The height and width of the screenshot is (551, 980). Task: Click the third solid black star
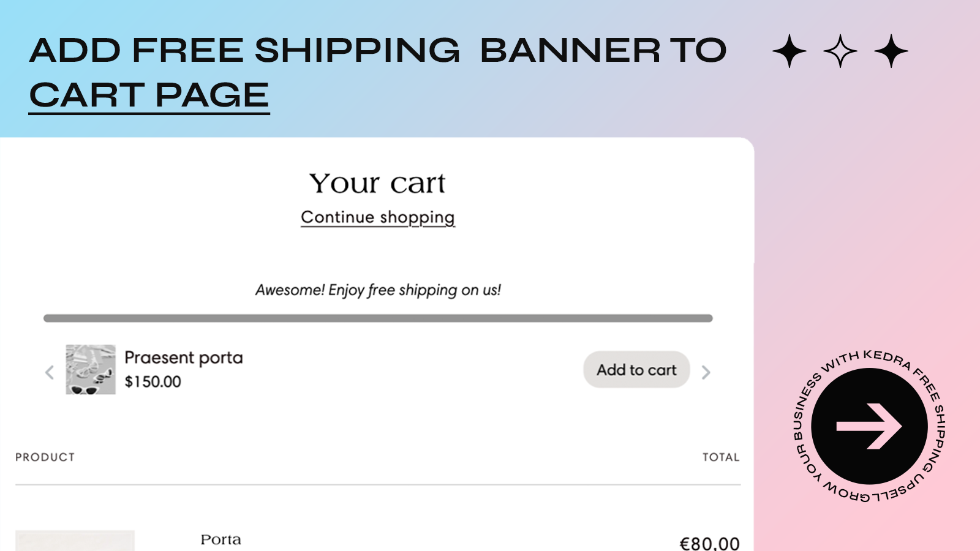coord(891,51)
